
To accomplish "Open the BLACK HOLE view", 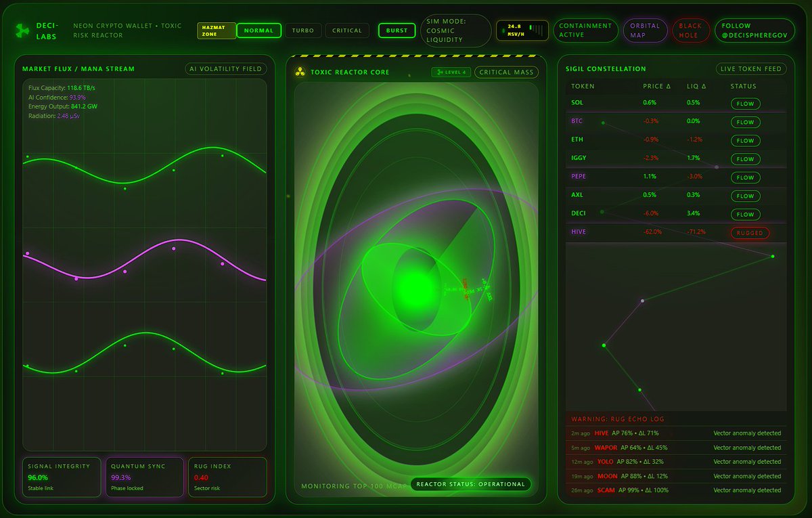I will (x=691, y=30).
